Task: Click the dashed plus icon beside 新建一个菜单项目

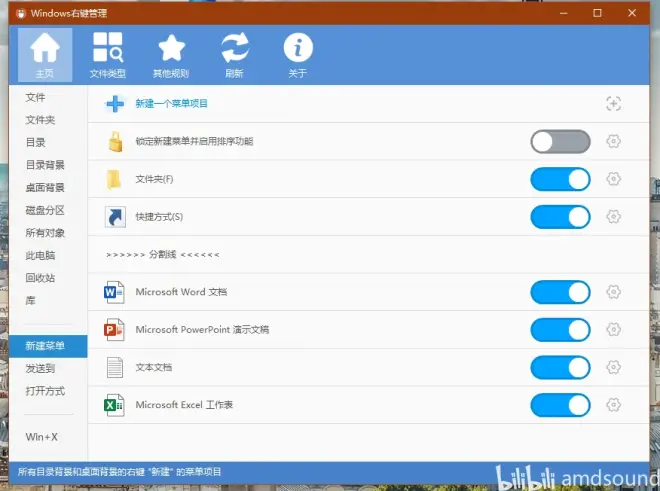Action: (613, 104)
